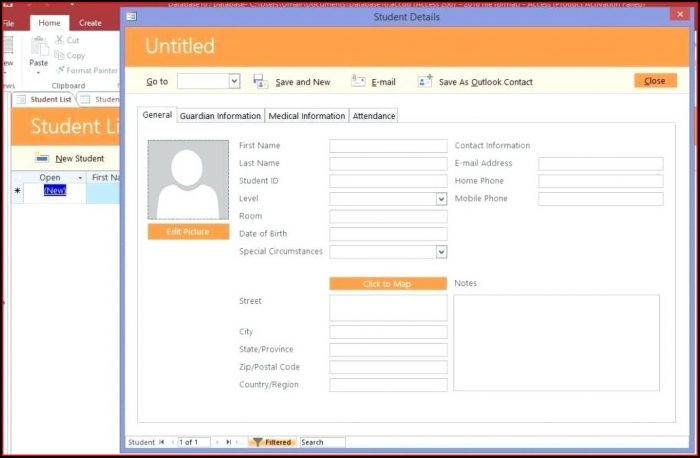Open the Create ribbon tab

[90, 23]
